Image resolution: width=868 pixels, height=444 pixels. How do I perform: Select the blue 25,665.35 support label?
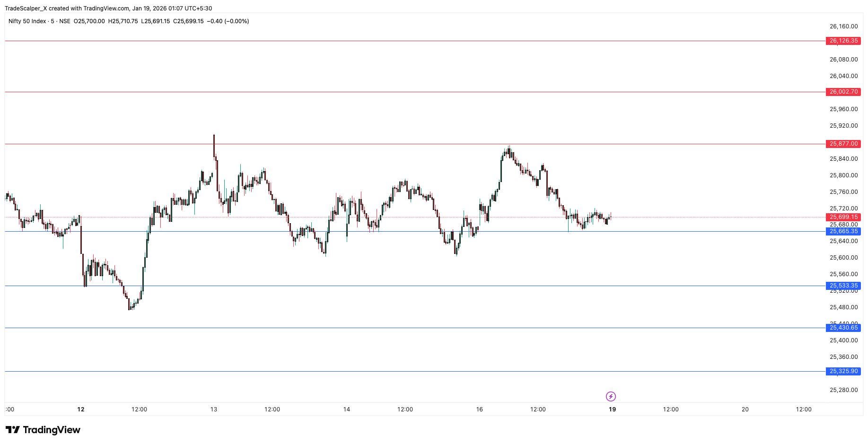click(843, 231)
